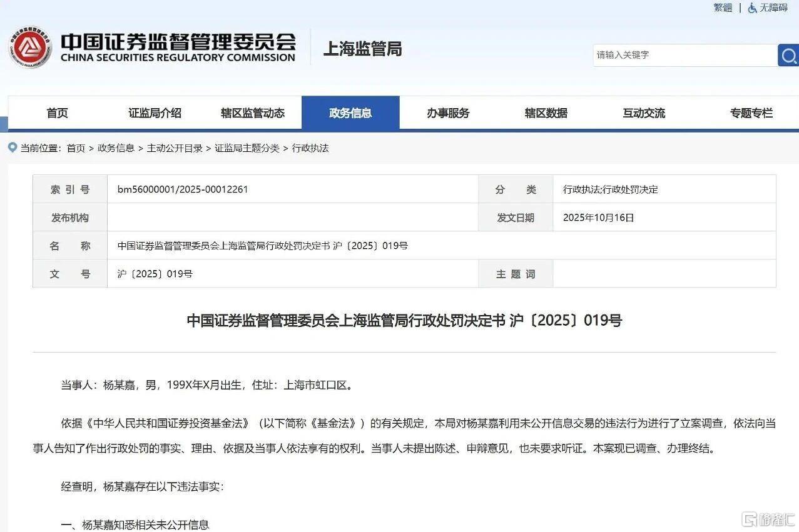
Task: Click document number value in the 文号 row
Action: tap(155, 274)
